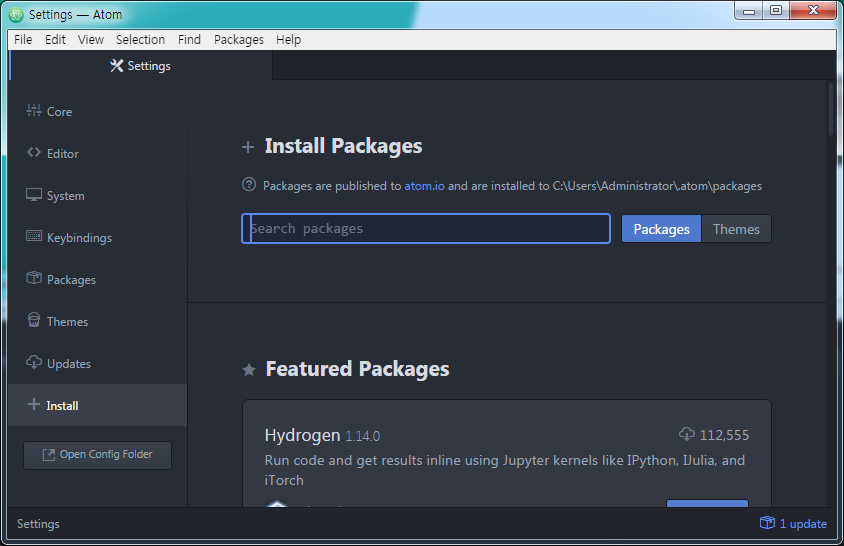Click the Updates cloud download icon

(x=33, y=362)
